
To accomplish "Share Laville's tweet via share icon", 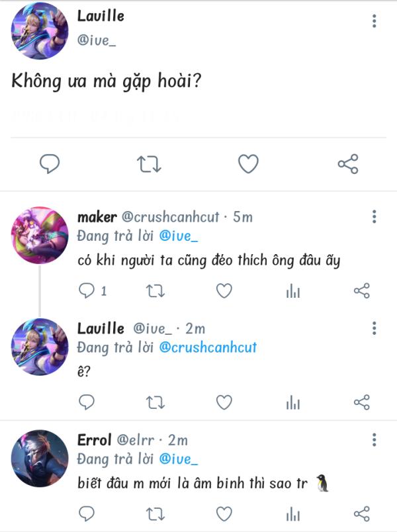I will (349, 163).
